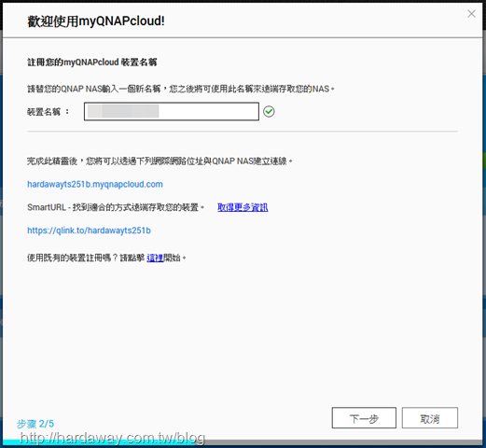Screen dimensions: 486x448
Task: Select the 步驟 2/5 step indicator text
Action: coord(35,424)
